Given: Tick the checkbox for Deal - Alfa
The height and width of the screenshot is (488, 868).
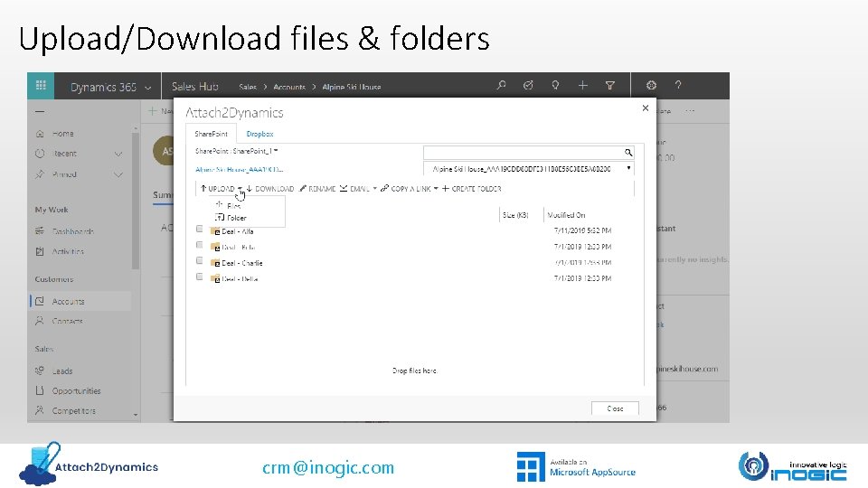Looking at the screenshot, I should pos(199,229).
